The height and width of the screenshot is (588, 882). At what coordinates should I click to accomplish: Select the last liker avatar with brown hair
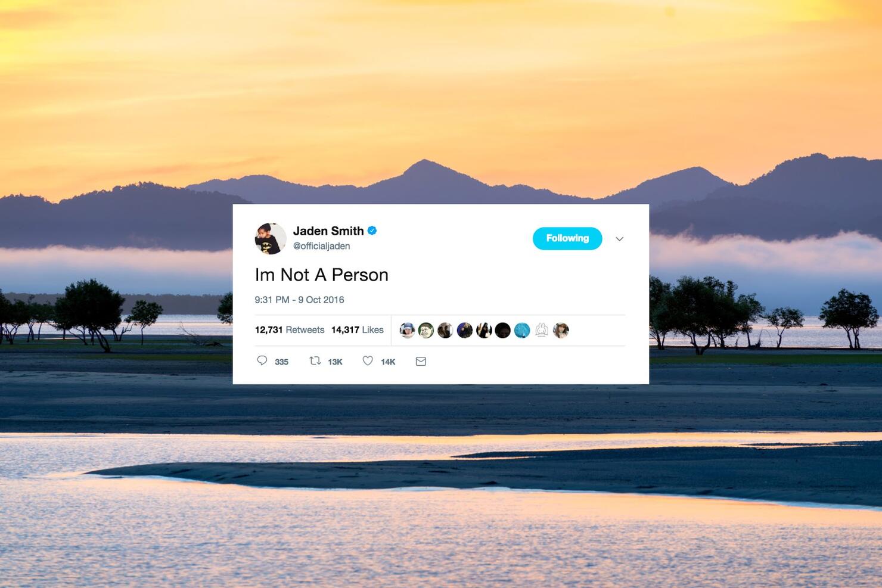tap(561, 329)
